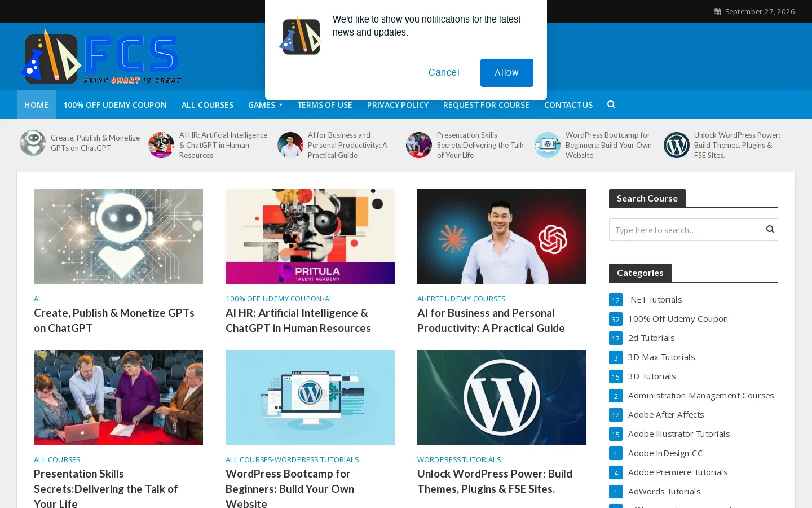Open round thumbnail for Presentation Skills ticker item

(x=419, y=145)
